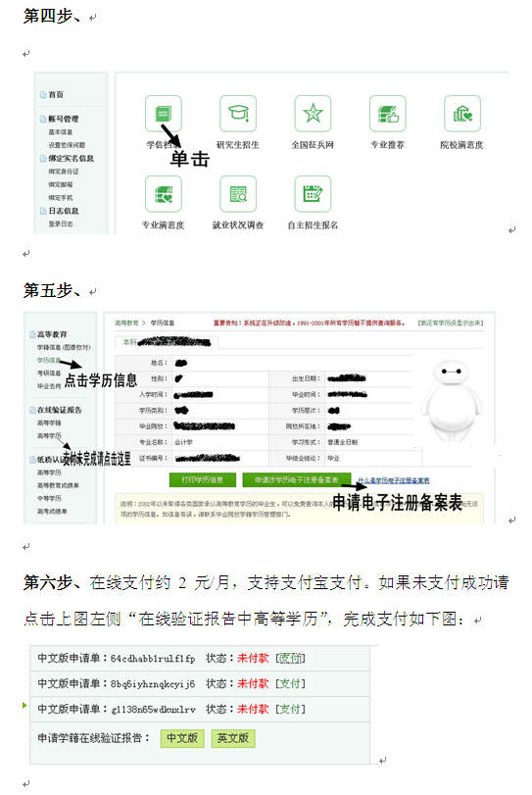This screenshot has height=795, width=532.
Task: Select the 本科 degree tab
Action: [167, 343]
